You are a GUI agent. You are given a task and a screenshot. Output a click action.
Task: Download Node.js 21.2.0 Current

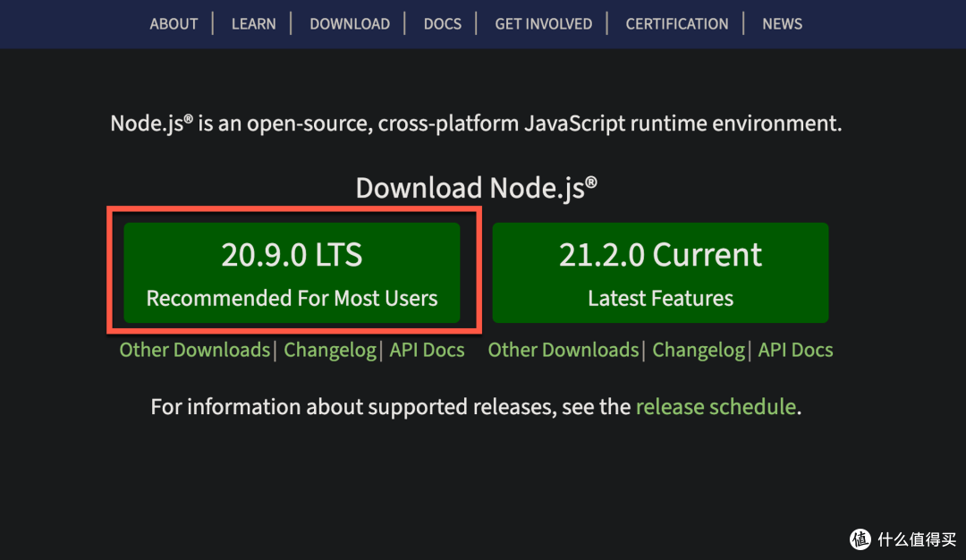click(660, 273)
